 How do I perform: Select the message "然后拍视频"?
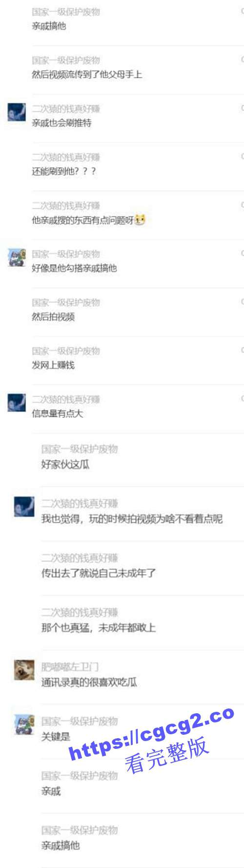pyautogui.click(x=53, y=316)
